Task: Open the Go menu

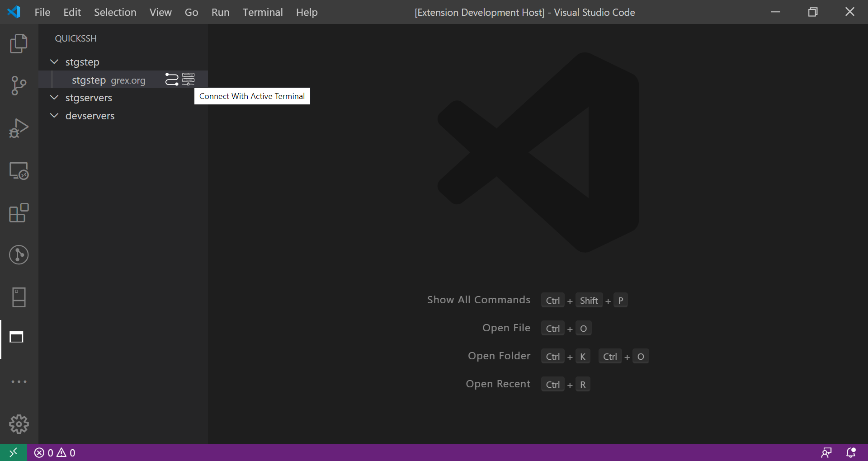Action: [191, 12]
